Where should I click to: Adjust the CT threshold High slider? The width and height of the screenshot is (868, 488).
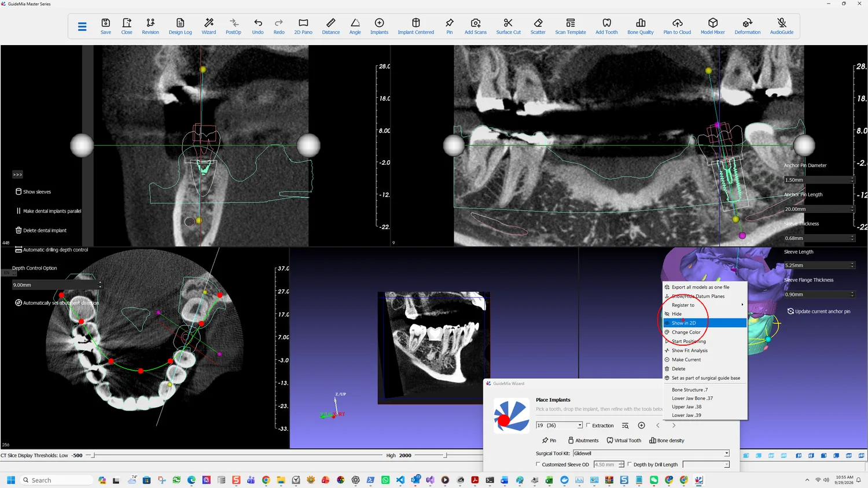[x=445, y=456]
